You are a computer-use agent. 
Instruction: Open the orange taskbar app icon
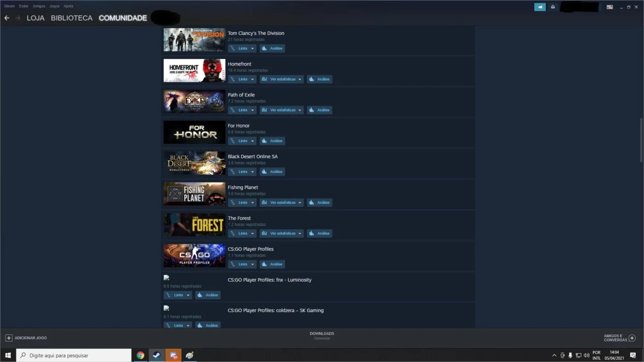point(173,355)
